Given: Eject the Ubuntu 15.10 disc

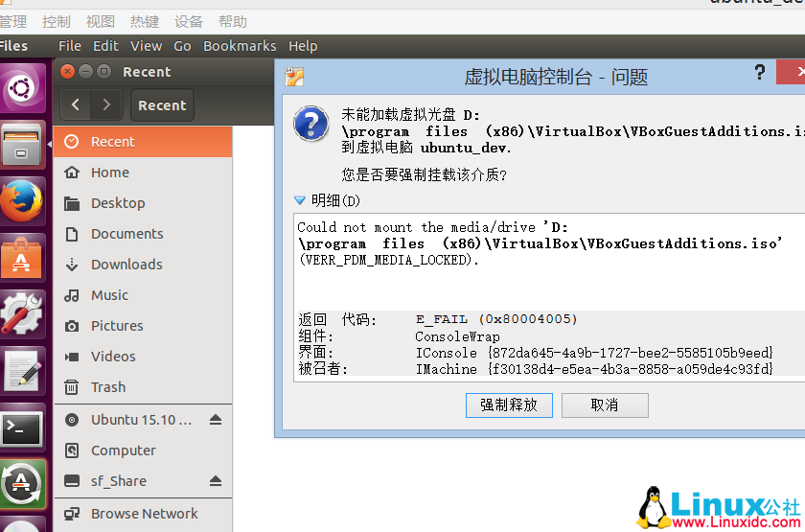Looking at the screenshot, I should coord(216,420).
